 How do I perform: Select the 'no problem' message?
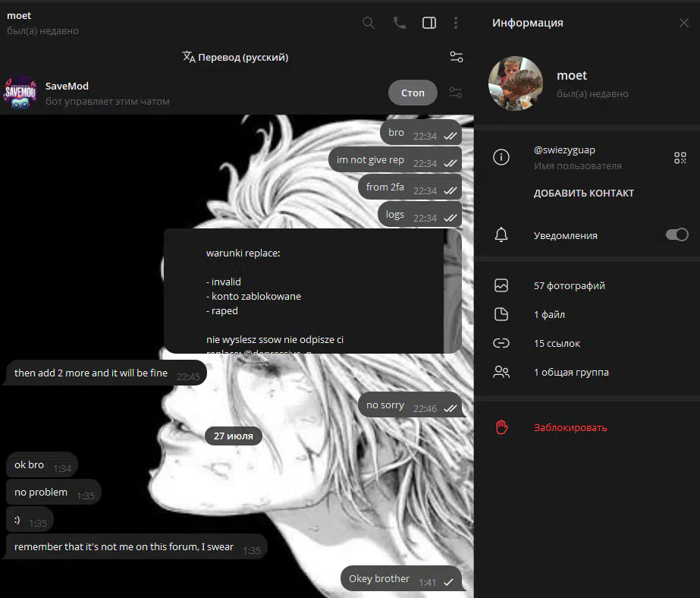point(54,493)
